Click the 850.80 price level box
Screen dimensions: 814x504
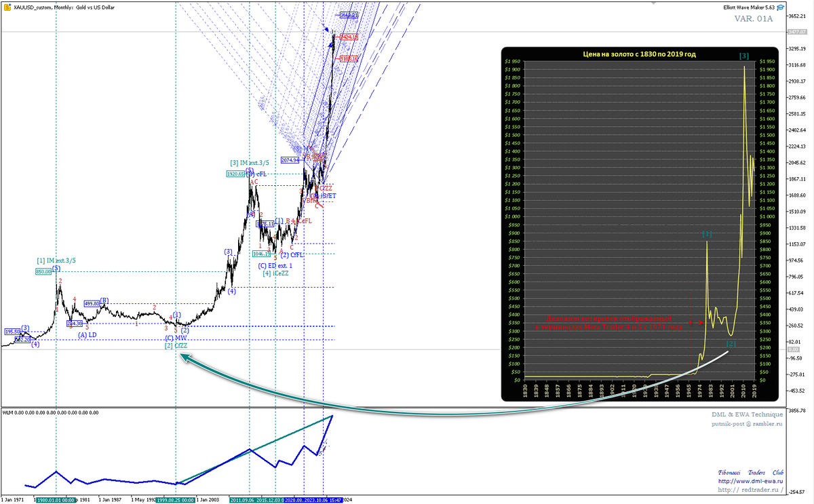coord(43,271)
